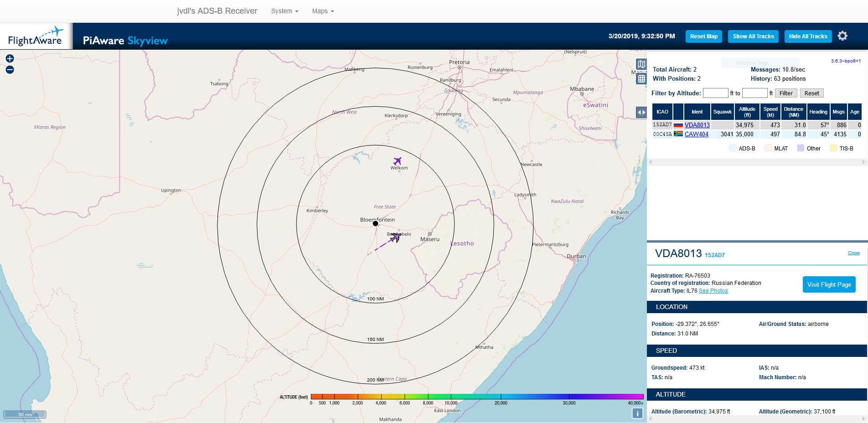Zoom out of the map with minus icon
This screenshot has width=868, height=423.
[10, 70]
